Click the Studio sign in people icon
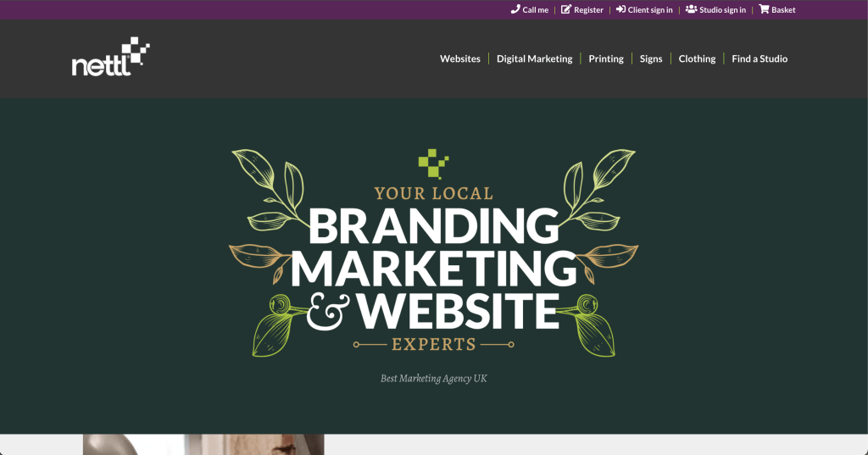Screen dimensions: 868x455 point(691,8)
